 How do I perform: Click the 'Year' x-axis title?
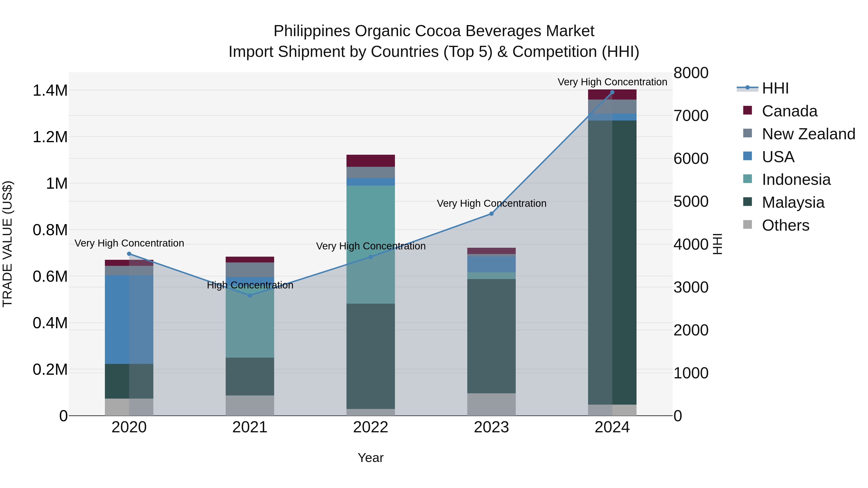(371, 458)
